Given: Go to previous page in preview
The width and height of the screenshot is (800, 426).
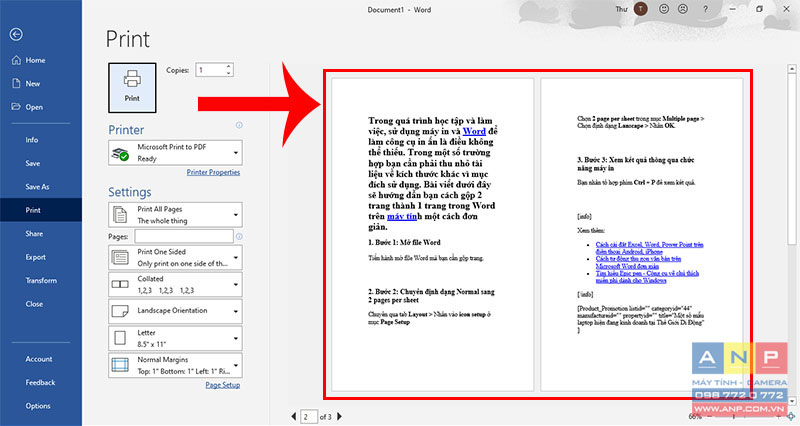Looking at the screenshot, I should pyautogui.click(x=293, y=417).
